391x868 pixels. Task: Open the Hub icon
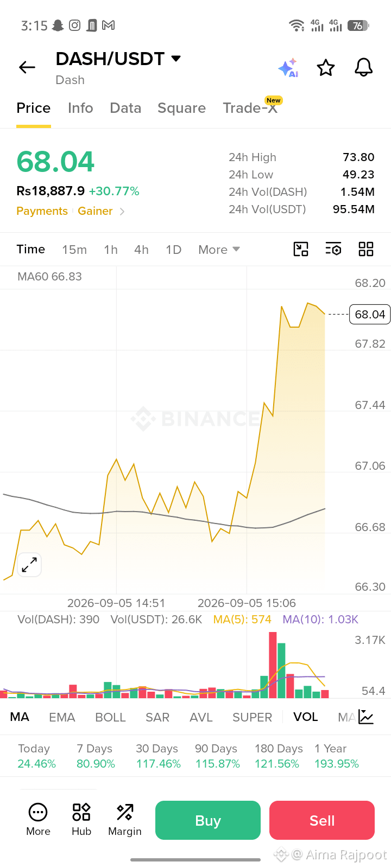(x=81, y=819)
